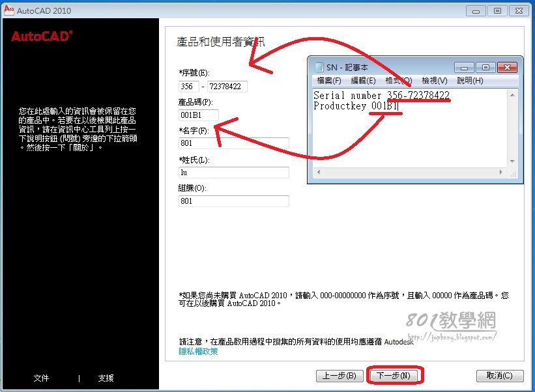535x392 pixels.
Task: Open the 編輯(E) menu in Notepad
Action: click(x=364, y=81)
